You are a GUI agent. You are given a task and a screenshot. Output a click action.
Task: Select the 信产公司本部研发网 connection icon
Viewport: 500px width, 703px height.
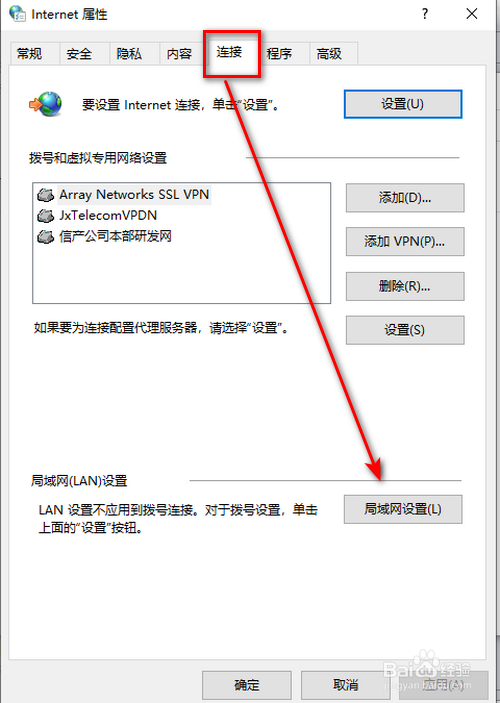tap(45, 236)
